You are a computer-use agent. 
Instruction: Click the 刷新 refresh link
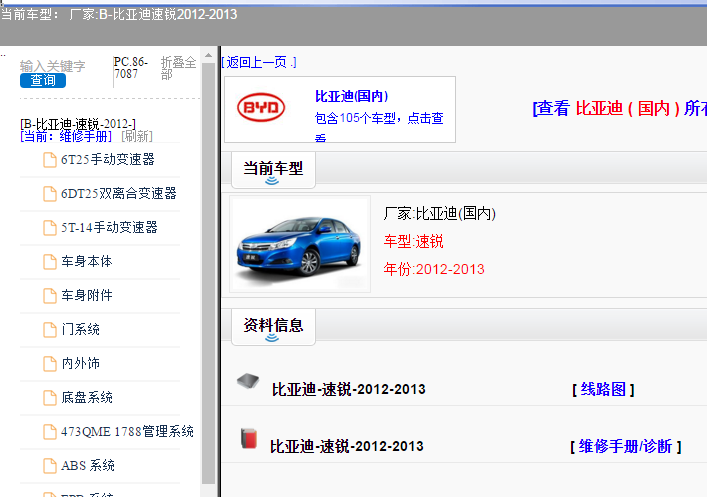coord(137,136)
